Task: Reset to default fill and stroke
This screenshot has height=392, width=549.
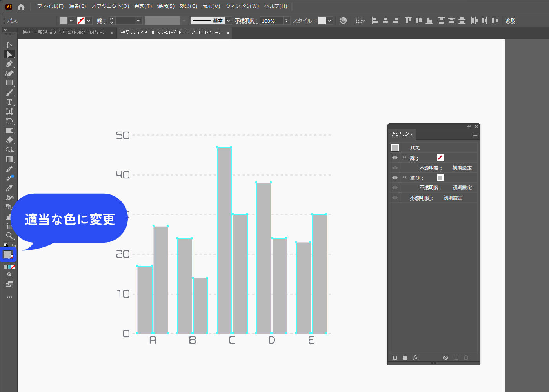Action: [5, 245]
